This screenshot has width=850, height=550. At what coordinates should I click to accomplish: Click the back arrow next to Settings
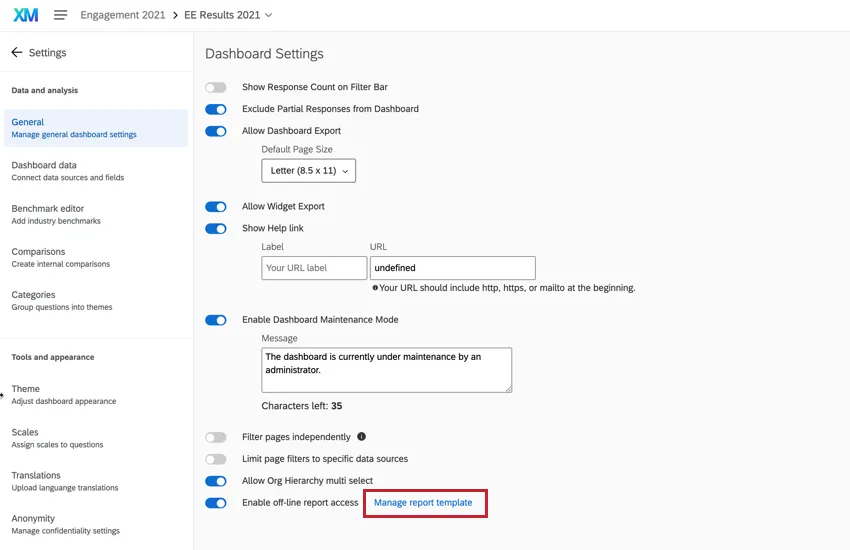pos(17,52)
